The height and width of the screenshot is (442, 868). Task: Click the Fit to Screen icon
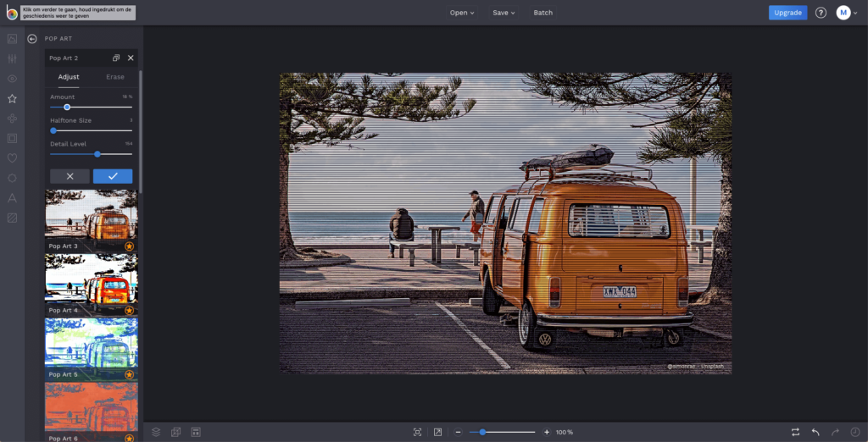point(417,432)
